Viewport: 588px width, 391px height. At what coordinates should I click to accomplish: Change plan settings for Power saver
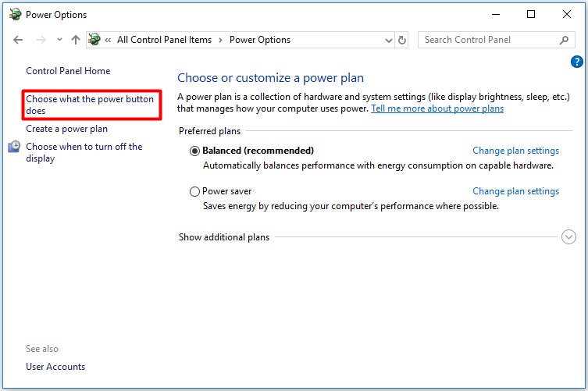pos(515,191)
